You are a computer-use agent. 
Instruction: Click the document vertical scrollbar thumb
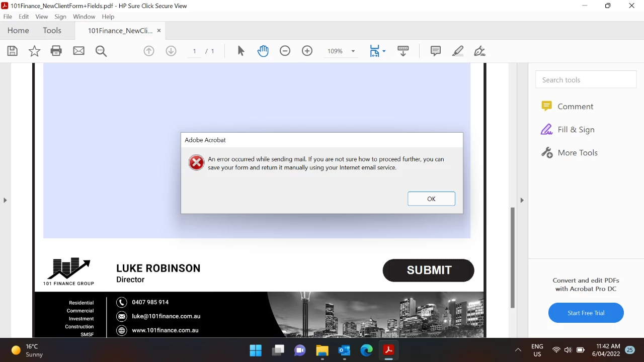click(513, 257)
